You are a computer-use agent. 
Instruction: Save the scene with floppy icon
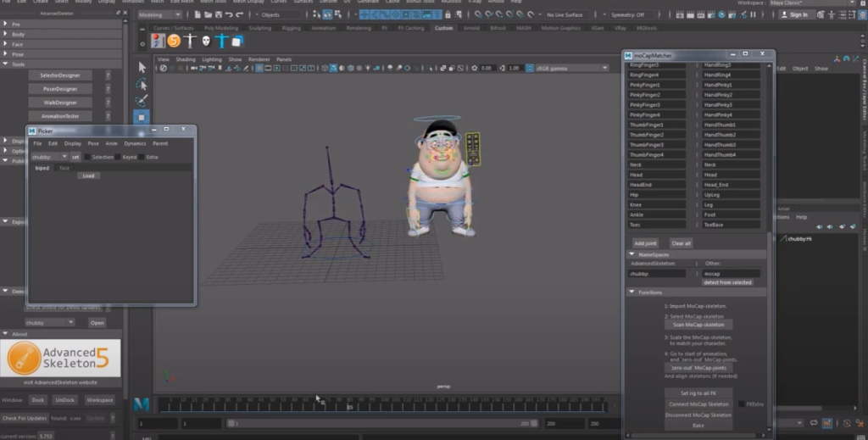tap(219, 15)
